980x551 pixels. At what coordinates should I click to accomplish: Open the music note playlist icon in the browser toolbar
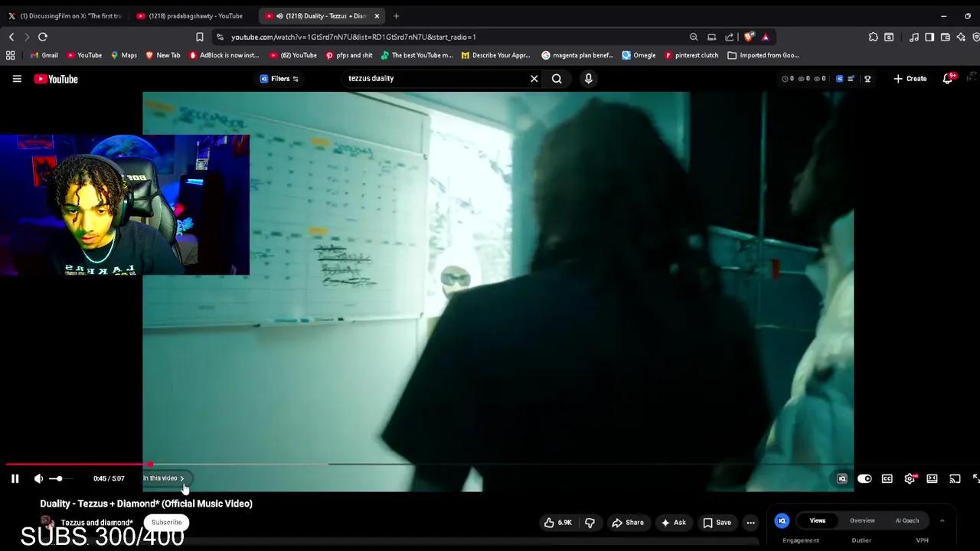[x=914, y=37]
